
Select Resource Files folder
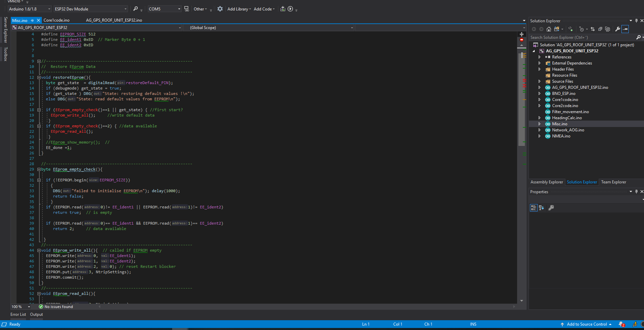point(564,75)
